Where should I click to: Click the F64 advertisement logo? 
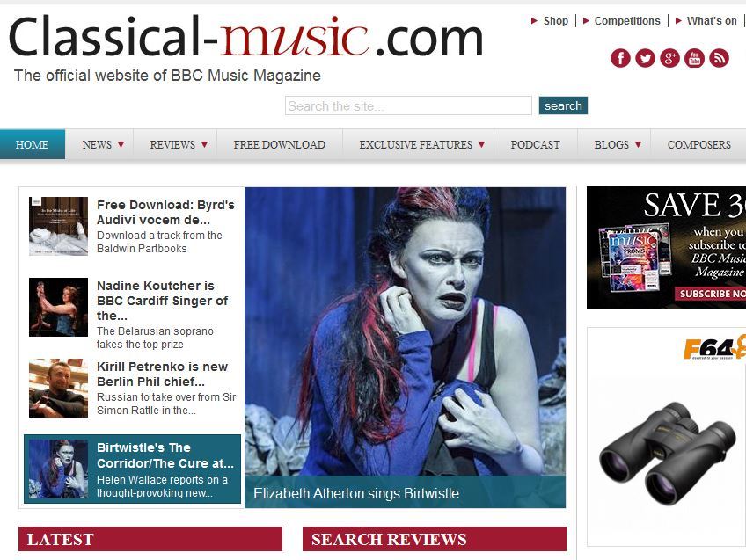pos(714,347)
